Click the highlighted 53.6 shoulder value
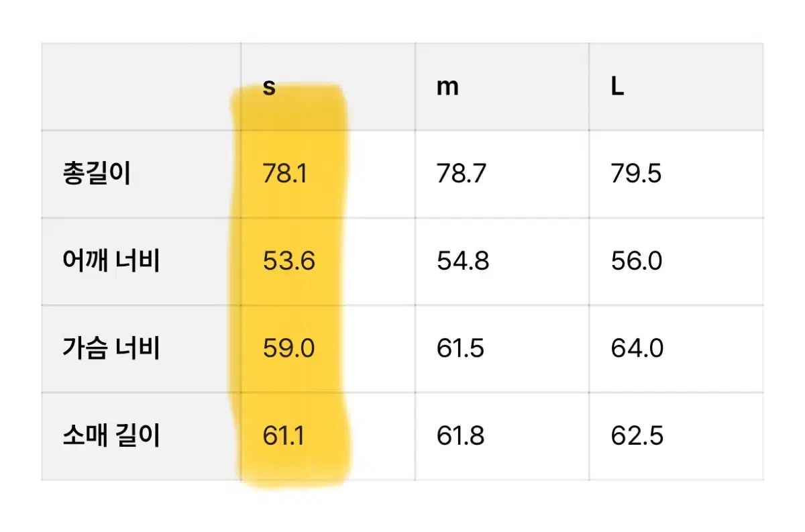The image size is (805, 532). (288, 262)
